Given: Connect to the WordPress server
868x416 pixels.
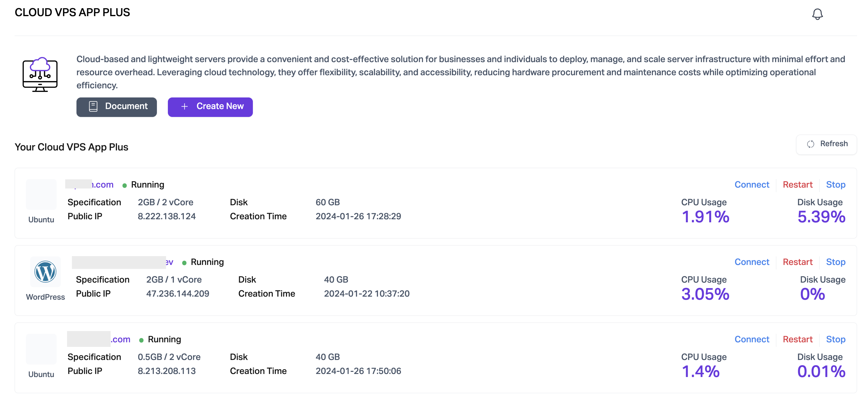Looking at the screenshot, I should 752,262.
